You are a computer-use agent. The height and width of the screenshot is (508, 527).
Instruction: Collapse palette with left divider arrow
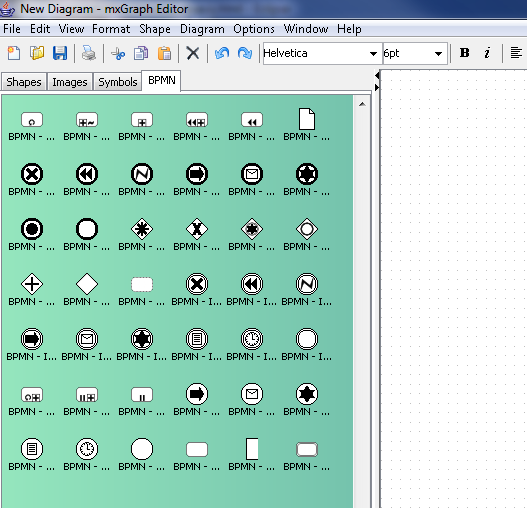pos(377,76)
